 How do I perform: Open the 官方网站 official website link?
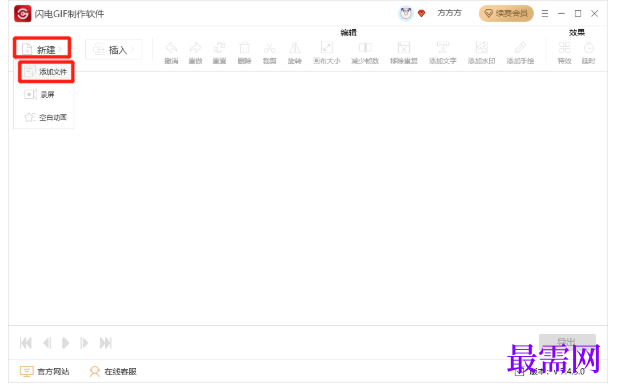click(x=44, y=371)
